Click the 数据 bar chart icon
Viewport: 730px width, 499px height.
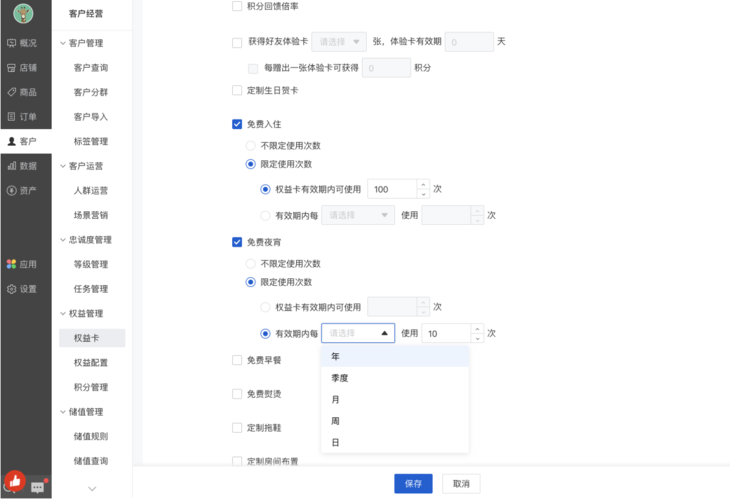11,166
